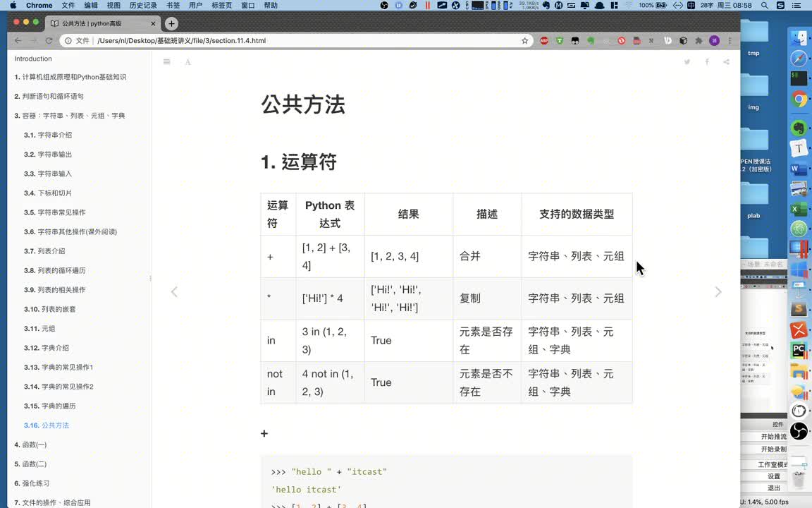Viewport: 812px width, 508px height.
Task: Open active section 3.16 公共方法
Action: pyautogui.click(x=46, y=425)
